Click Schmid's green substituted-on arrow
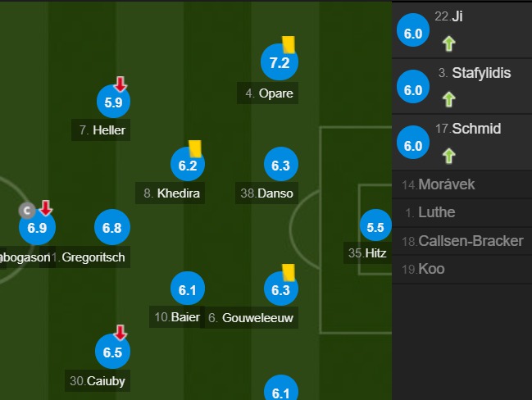This screenshot has height=400, width=532. (448, 156)
